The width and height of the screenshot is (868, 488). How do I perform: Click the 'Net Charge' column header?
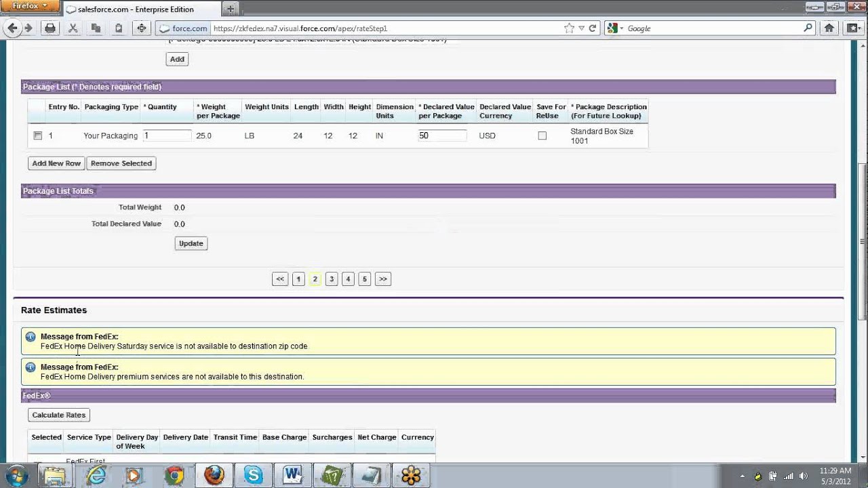[x=377, y=437]
